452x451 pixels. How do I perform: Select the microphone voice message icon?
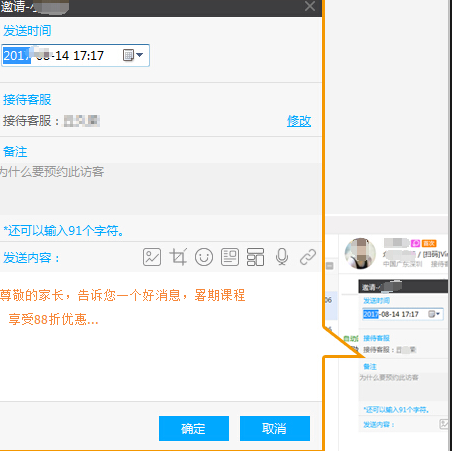click(282, 257)
